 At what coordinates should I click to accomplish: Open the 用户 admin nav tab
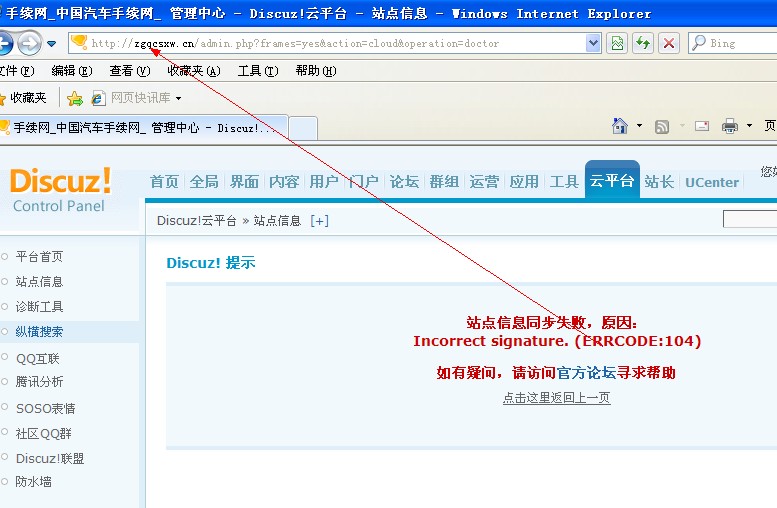pyautogui.click(x=324, y=182)
